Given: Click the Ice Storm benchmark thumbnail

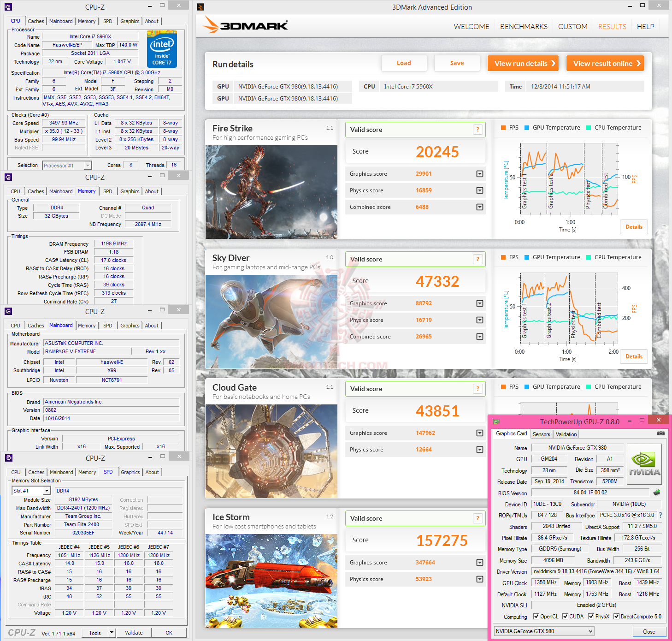Looking at the screenshot, I should pos(271,581).
